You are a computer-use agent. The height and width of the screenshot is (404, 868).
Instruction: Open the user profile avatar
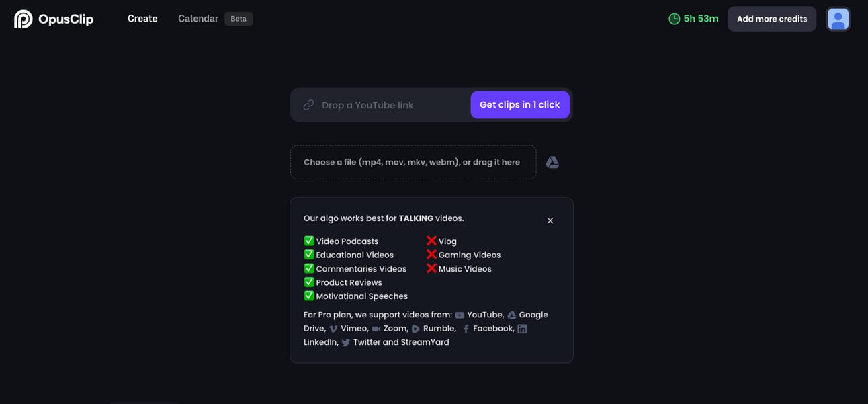838,19
